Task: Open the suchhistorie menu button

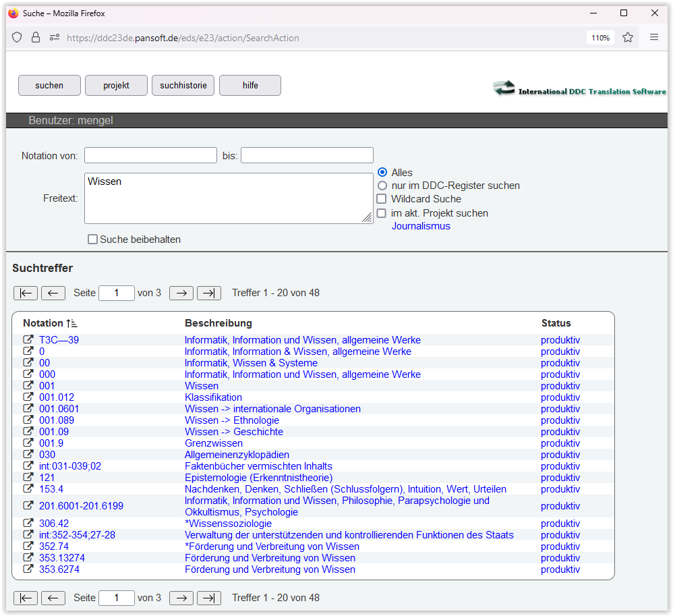Action: [x=183, y=86]
